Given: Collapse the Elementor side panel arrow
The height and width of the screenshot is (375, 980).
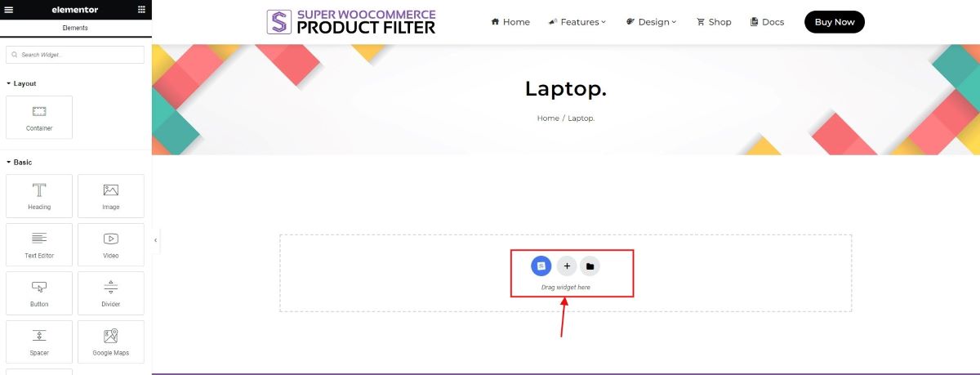Looking at the screenshot, I should (155, 240).
